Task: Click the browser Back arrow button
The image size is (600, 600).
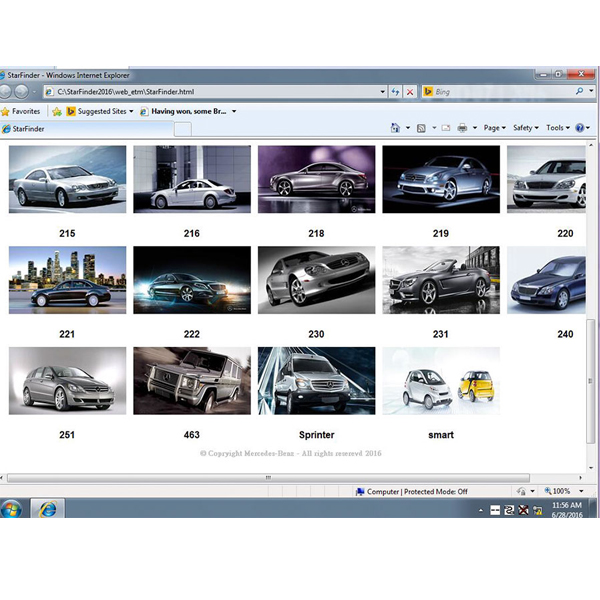Action: click(x=5, y=92)
